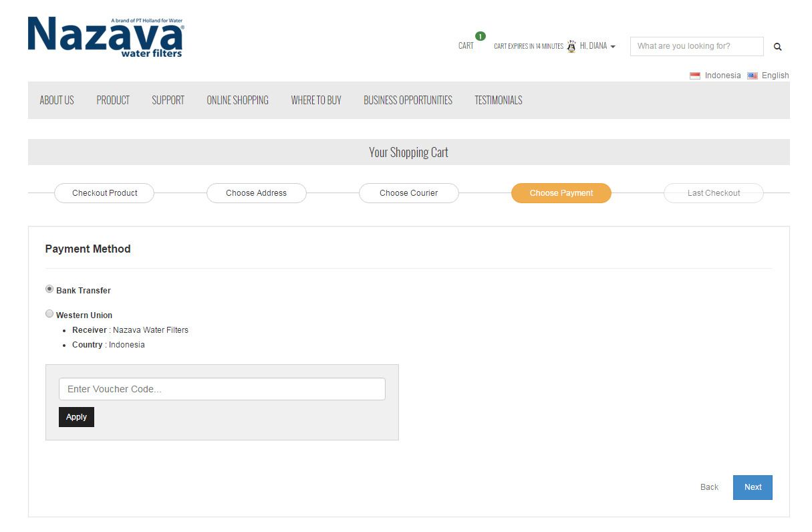The image size is (812, 532).
Task: Go to Last Checkout step
Action: coord(714,193)
